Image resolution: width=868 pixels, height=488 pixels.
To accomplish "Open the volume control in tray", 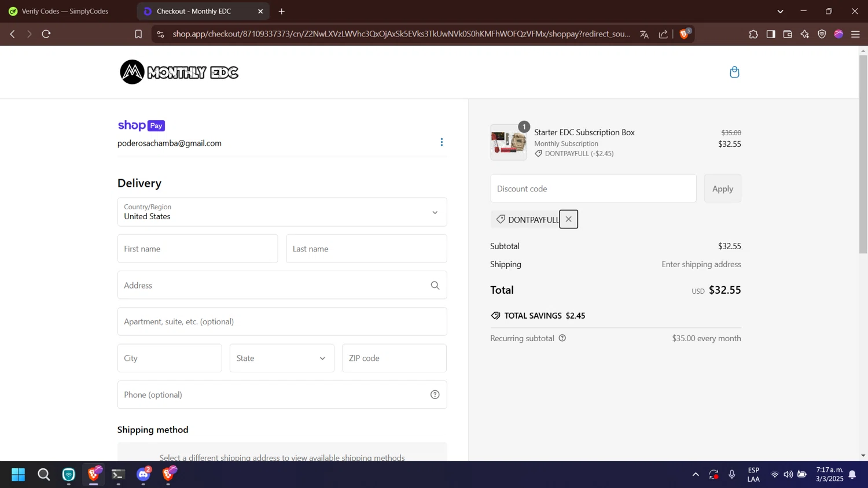I will pos(788,475).
